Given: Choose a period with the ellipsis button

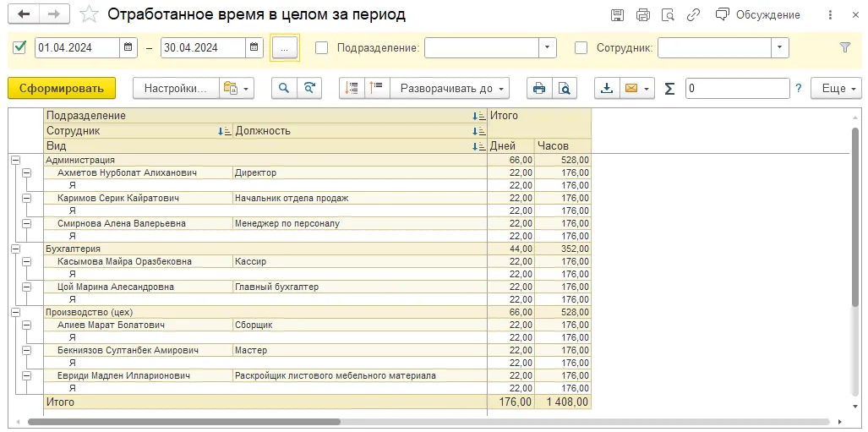Looking at the screenshot, I should 285,48.
